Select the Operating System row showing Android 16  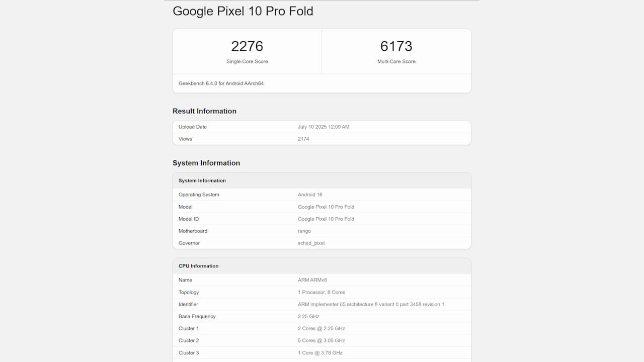(x=322, y=195)
